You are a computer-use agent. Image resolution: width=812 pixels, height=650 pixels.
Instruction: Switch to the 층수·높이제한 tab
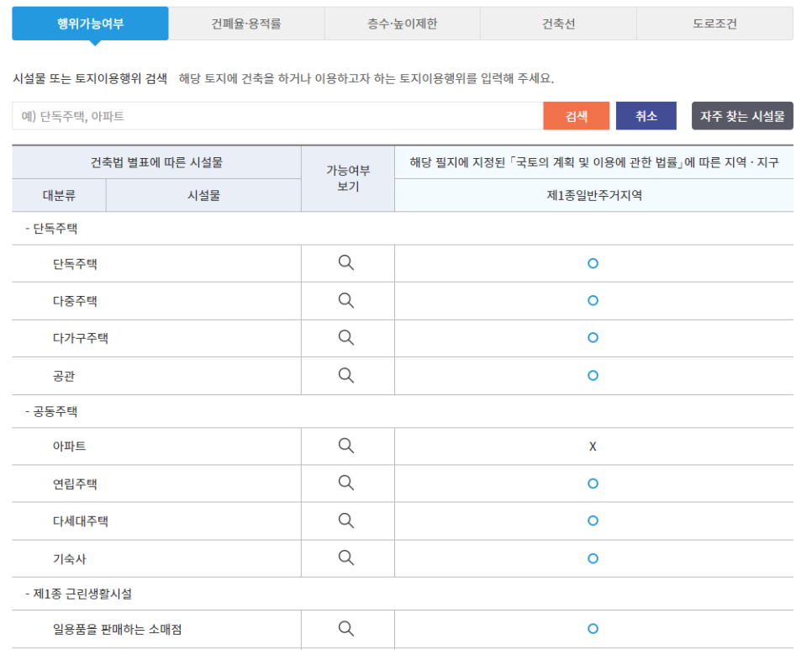tap(403, 24)
